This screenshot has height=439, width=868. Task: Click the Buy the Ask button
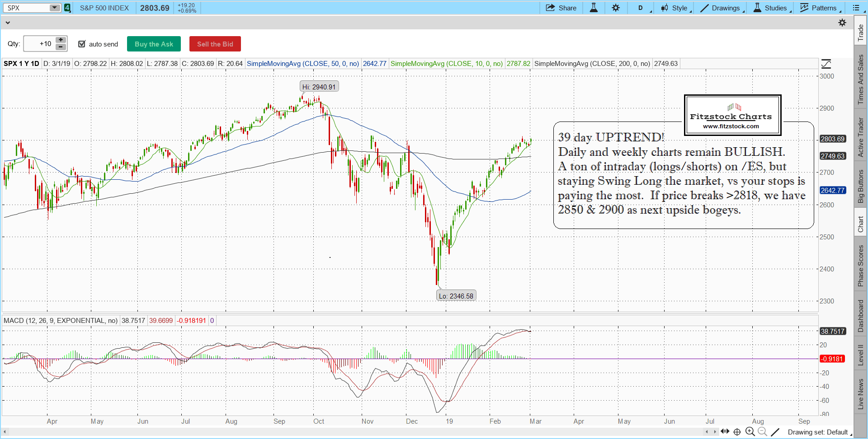coord(154,44)
